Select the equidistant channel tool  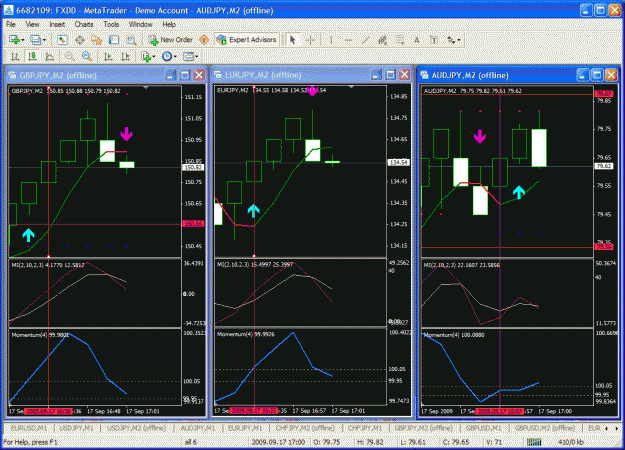(382, 40)
